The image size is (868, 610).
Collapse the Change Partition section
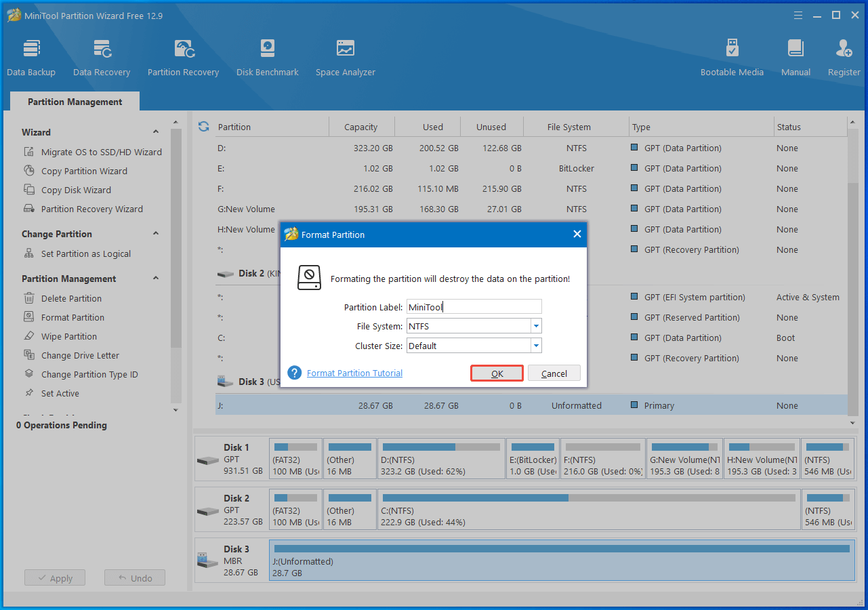pyautogui.click(x=156, y=234)
